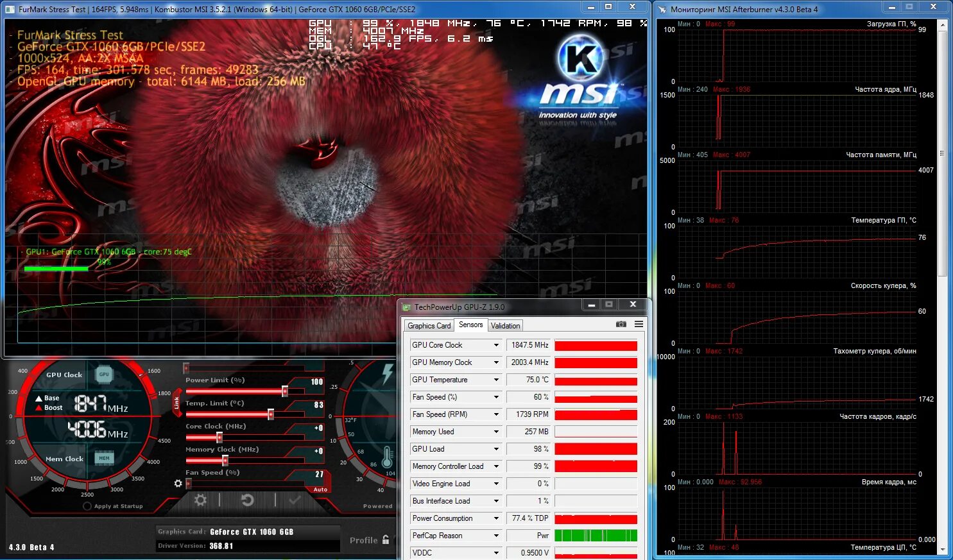Screen dimensions: 953x560
Task: Select the GPU-Z Sensors tab
Action: (470, 325)
